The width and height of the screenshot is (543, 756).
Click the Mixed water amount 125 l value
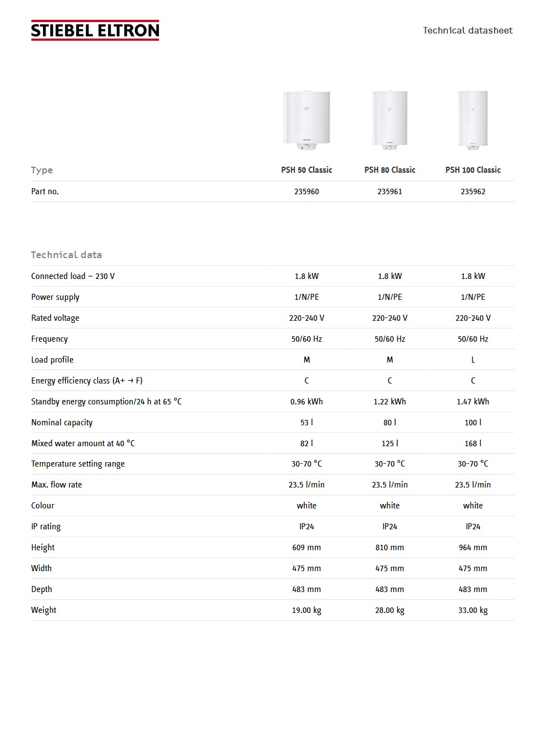tap(390, 443)
